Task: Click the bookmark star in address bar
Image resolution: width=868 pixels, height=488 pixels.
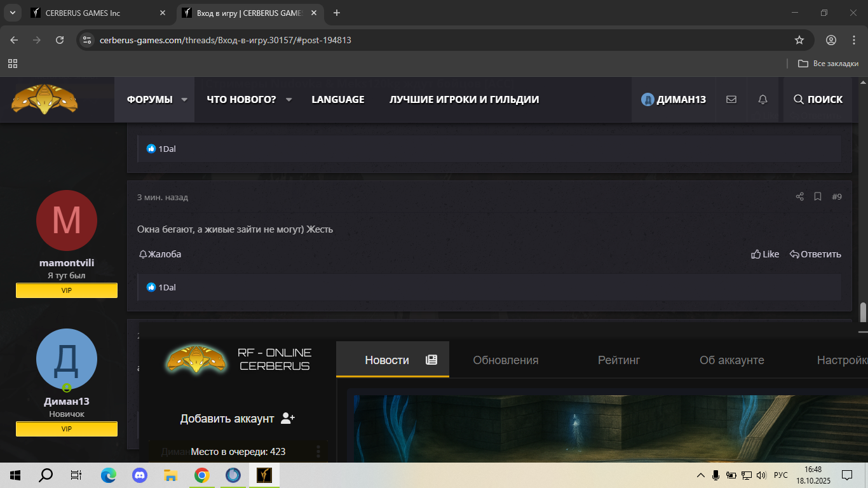Action: (799, 40)
